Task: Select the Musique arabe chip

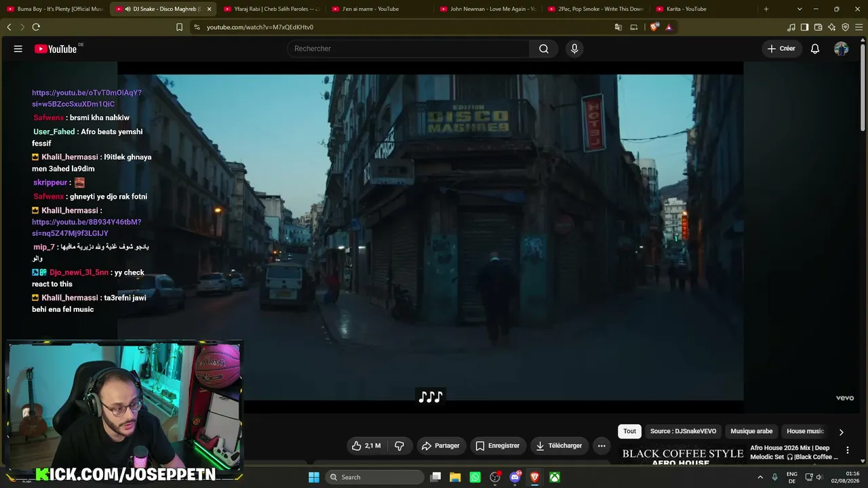Action: tap(751, 431)
